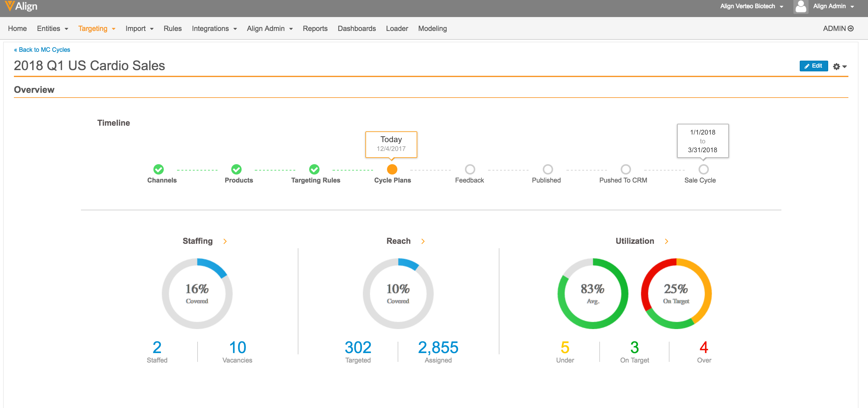Click the 16% Covered staffing donut chart
This screenshot has width=868, height=408.
coord(197,294)
